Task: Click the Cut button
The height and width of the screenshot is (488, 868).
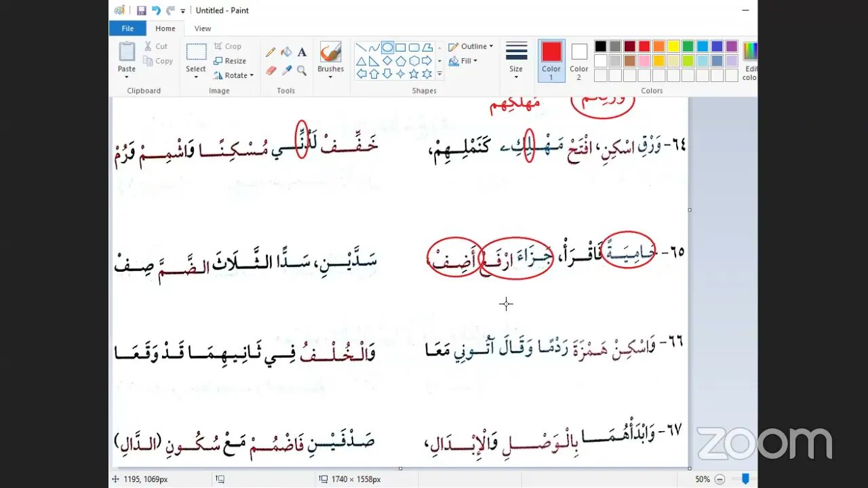Action: [155, 46]
